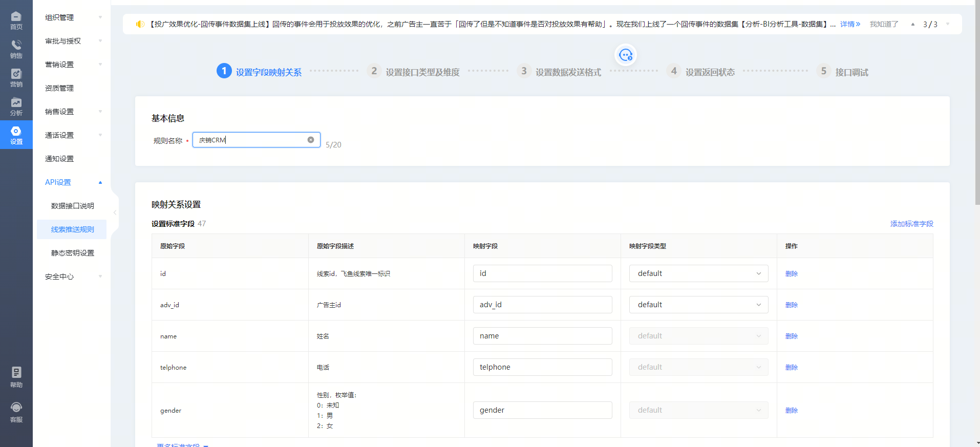Open 静态密钥设置 submenu item
This screenshot has width=980, height=447.
point(72,253)
